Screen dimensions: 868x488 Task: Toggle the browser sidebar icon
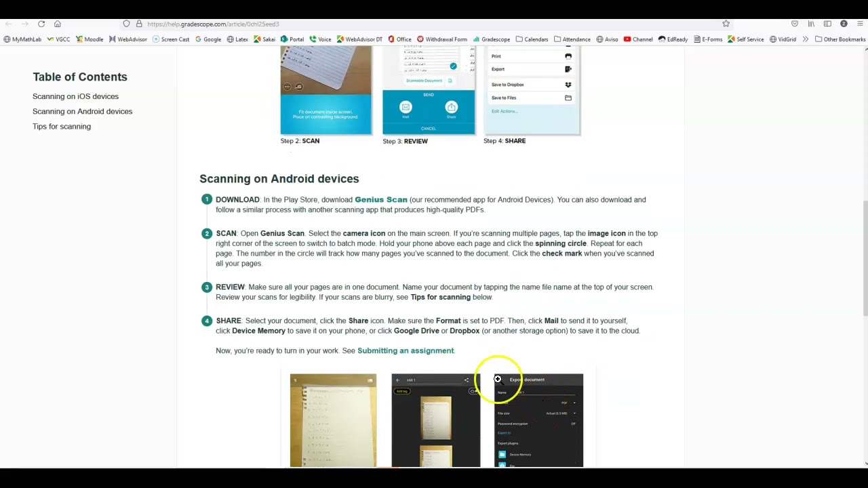click(x=827, y=24)
